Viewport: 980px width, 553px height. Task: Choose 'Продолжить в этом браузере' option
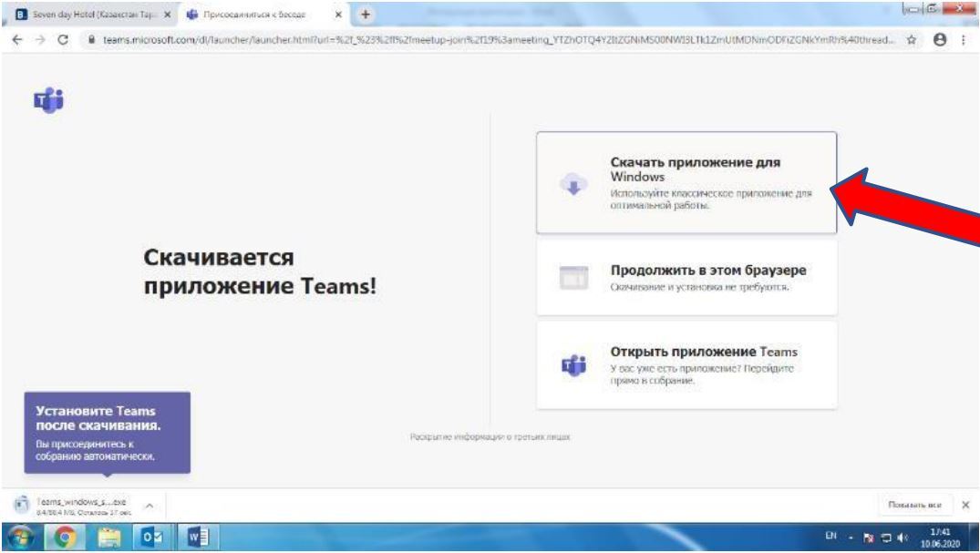tap(686, 278)
